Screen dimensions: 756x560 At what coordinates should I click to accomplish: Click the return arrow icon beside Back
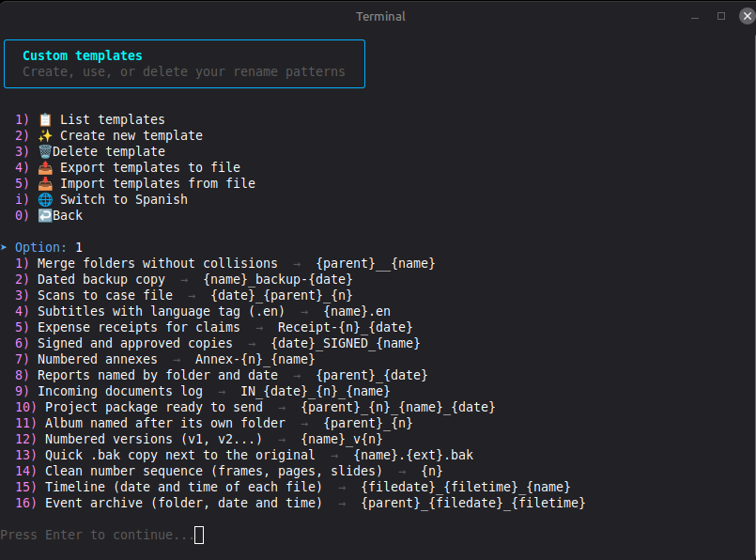pos(45,215)
